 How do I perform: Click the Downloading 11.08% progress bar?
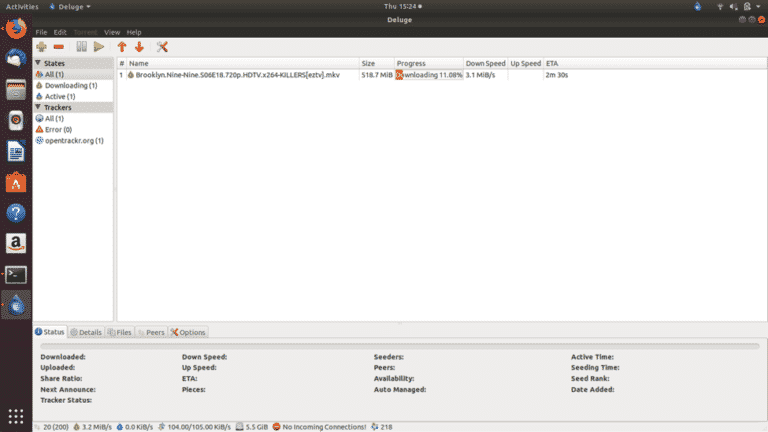pos(429,75)
